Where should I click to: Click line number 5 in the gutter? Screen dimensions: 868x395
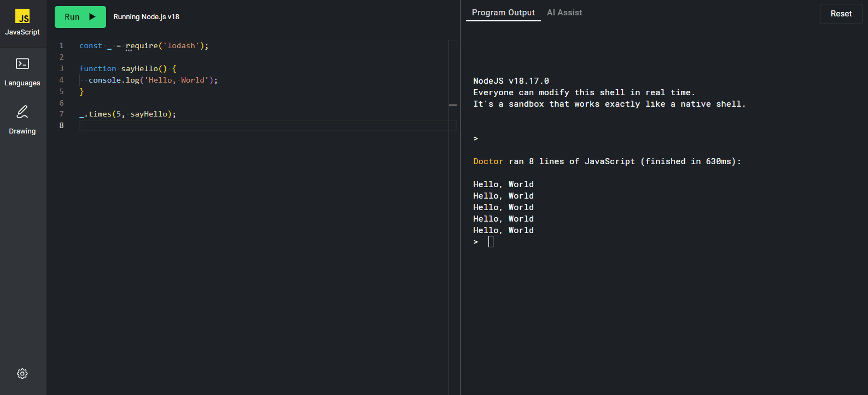61,92
